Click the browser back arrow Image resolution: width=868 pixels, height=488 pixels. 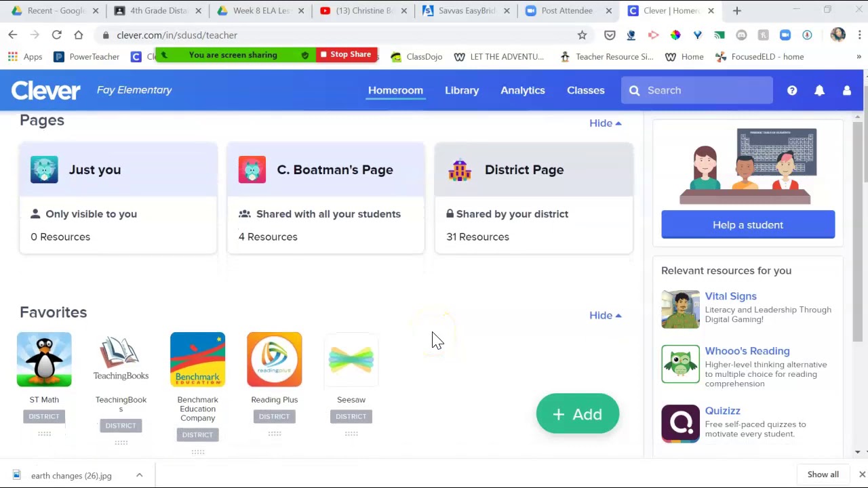tap(13, 35)
